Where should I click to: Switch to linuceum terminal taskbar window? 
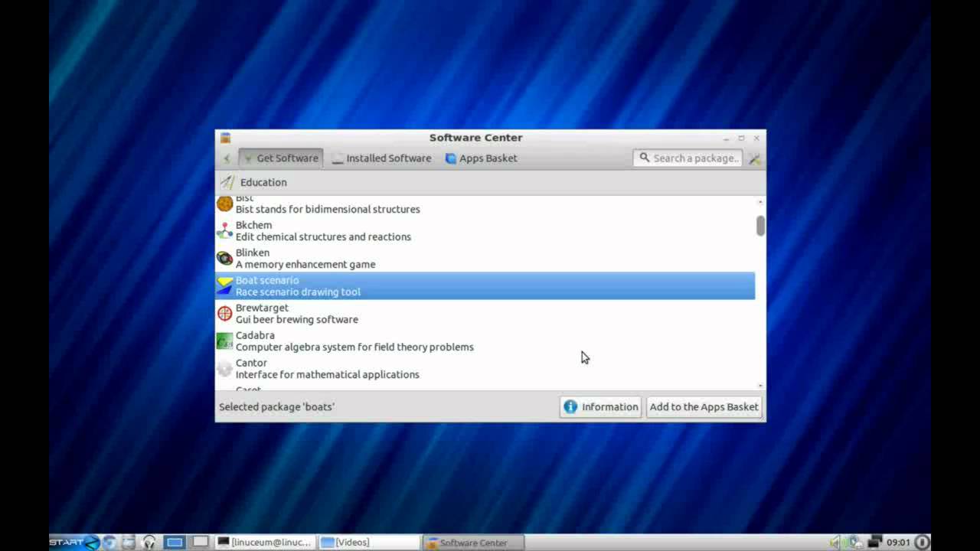(x=265, y=542)
